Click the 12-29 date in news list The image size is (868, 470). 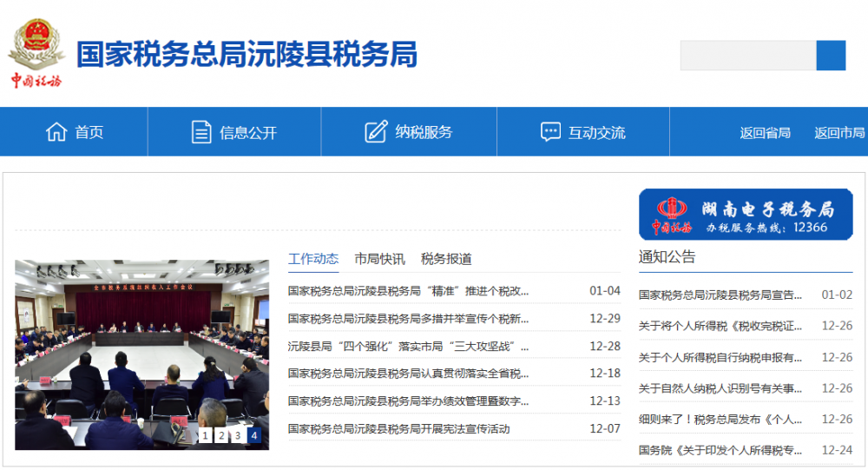tap(604, 319)
